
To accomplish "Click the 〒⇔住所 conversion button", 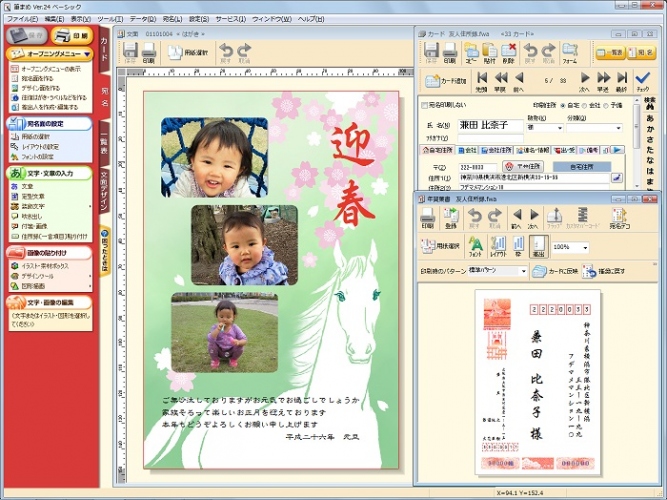I will coord(524,166).
